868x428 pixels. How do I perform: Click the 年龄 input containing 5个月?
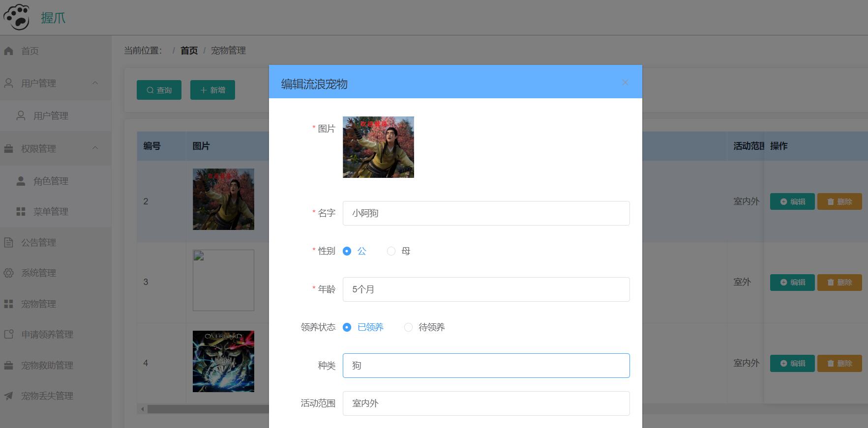pyautogui.click(x=486, y=289)
